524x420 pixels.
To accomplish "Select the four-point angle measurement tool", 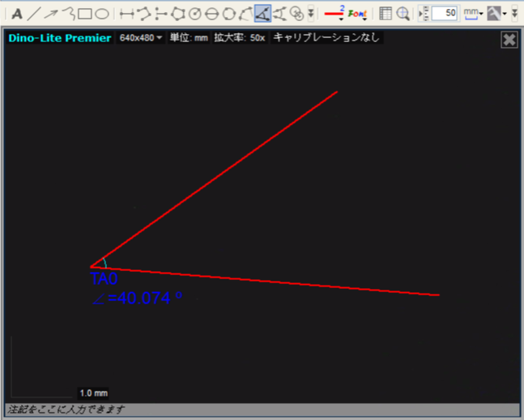I will 279,14.
